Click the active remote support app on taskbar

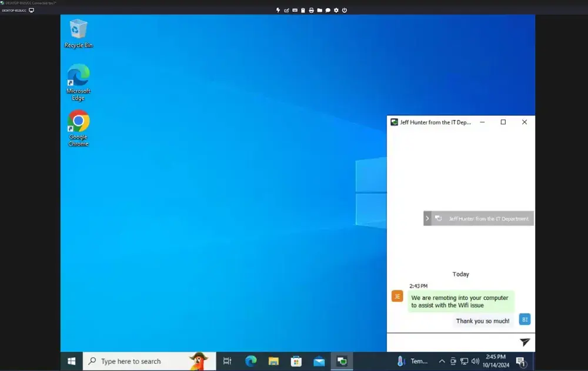(x=342, y=361)
